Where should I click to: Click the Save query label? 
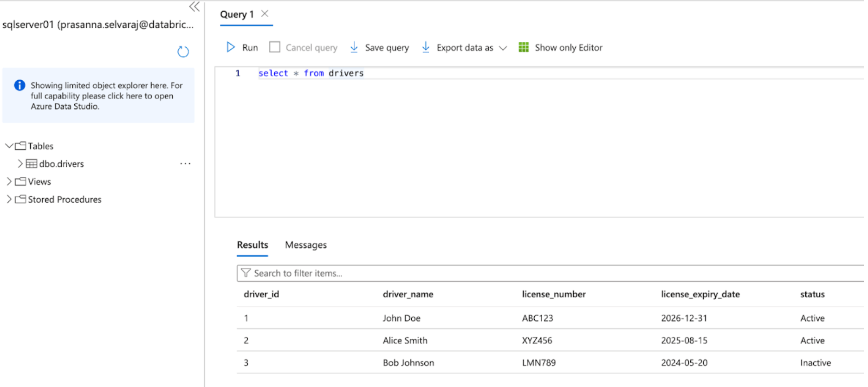pos(387,47)
